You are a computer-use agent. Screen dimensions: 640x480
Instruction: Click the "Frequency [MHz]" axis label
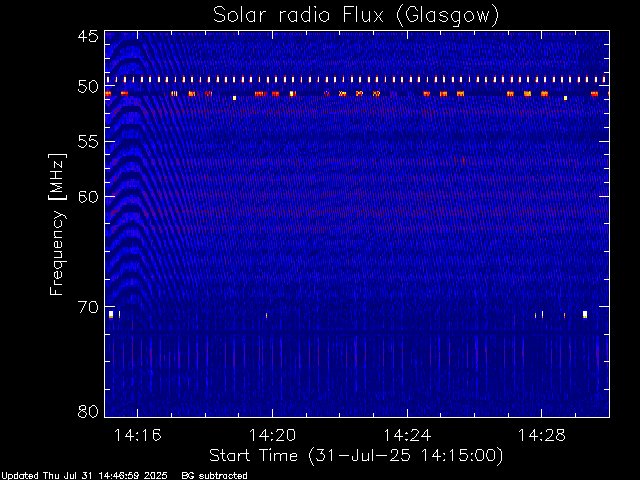coord(57,224)
